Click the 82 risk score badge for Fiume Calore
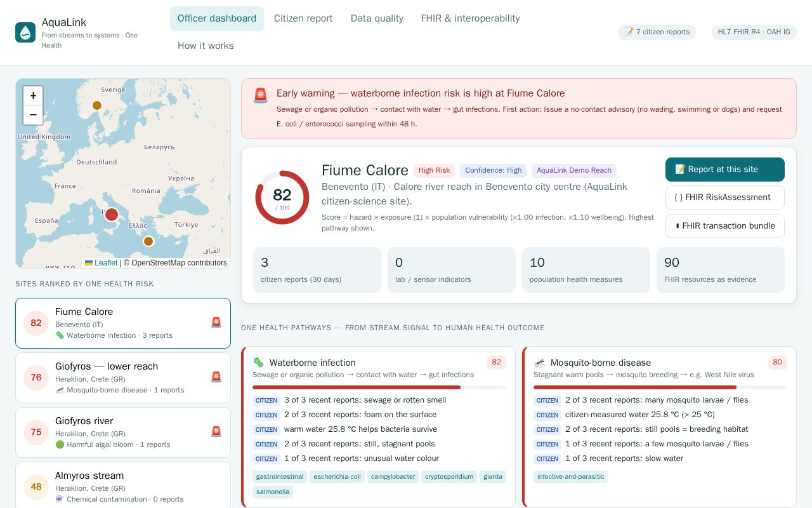 click(36, 323)
